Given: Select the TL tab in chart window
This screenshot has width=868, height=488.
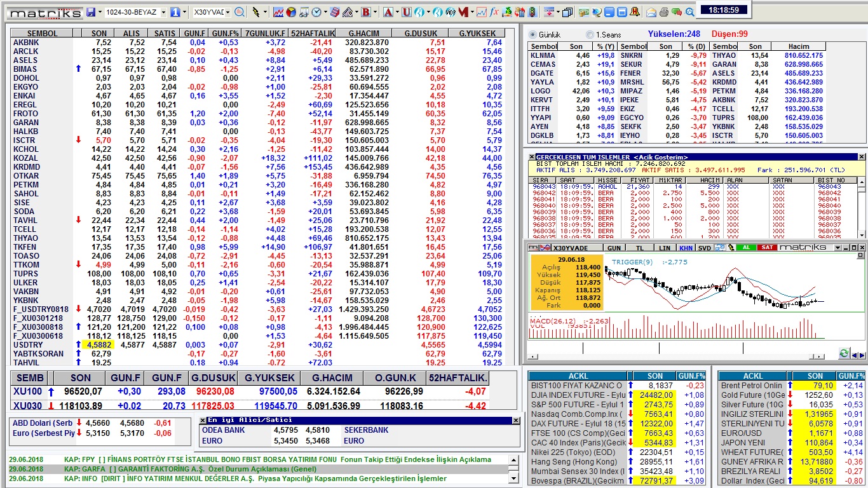Looking at the screenshot, I should (640, 248).
